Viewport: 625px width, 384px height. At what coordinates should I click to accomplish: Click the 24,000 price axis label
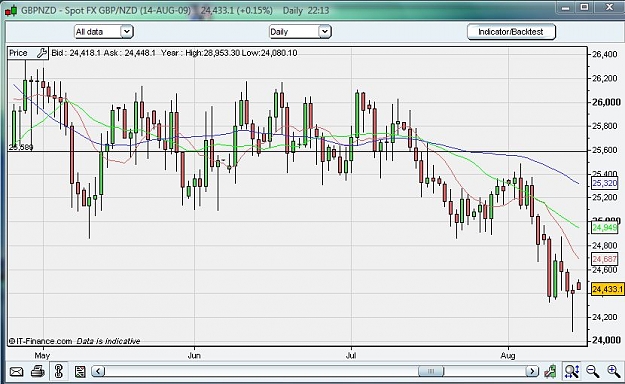click(606, 340)
